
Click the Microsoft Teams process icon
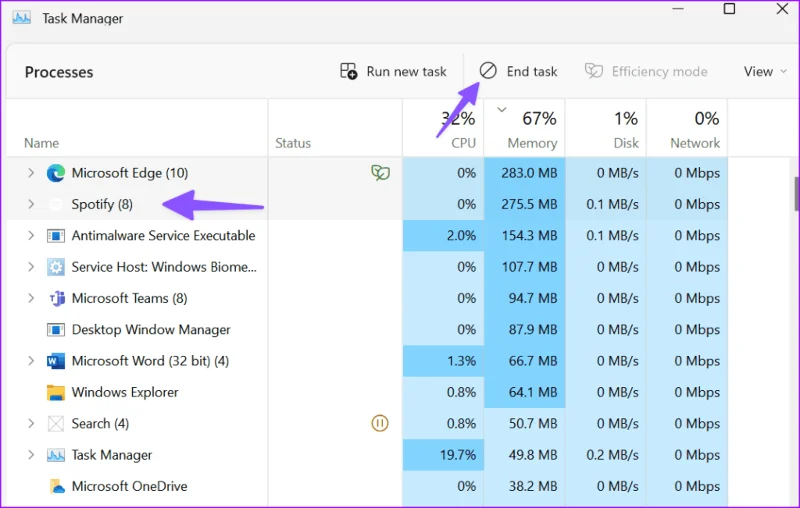[57, 298]
